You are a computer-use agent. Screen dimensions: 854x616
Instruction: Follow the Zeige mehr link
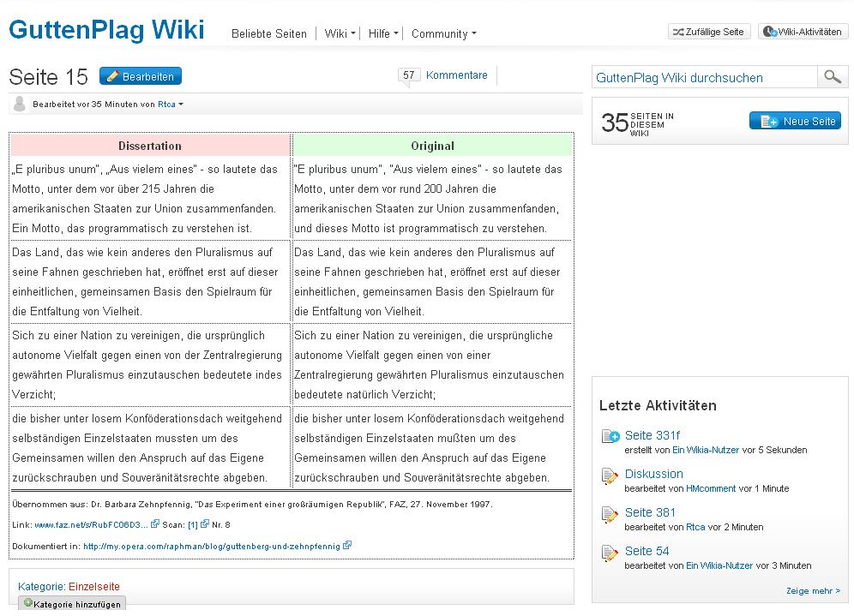(x=813, y=591)
